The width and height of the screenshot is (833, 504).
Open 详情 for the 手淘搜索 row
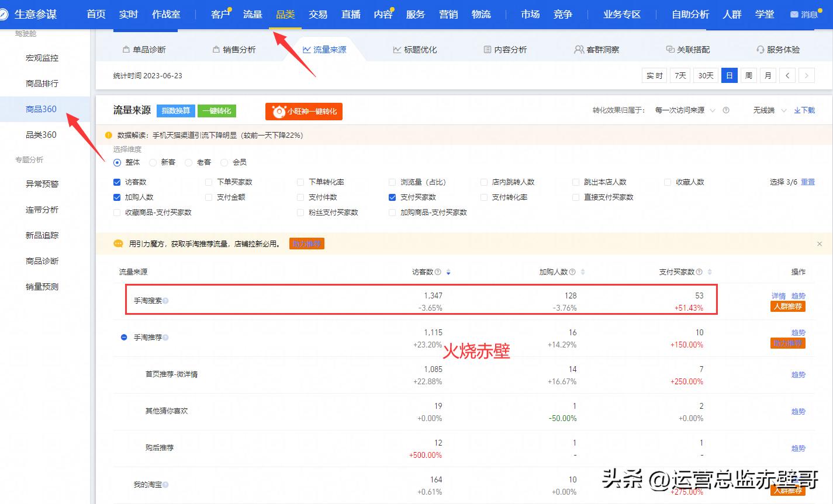point(779,296)
